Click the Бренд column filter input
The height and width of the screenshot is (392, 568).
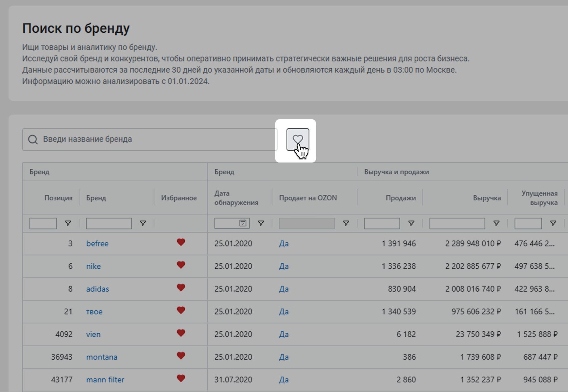pyautogui.click(x=109, y=223)
